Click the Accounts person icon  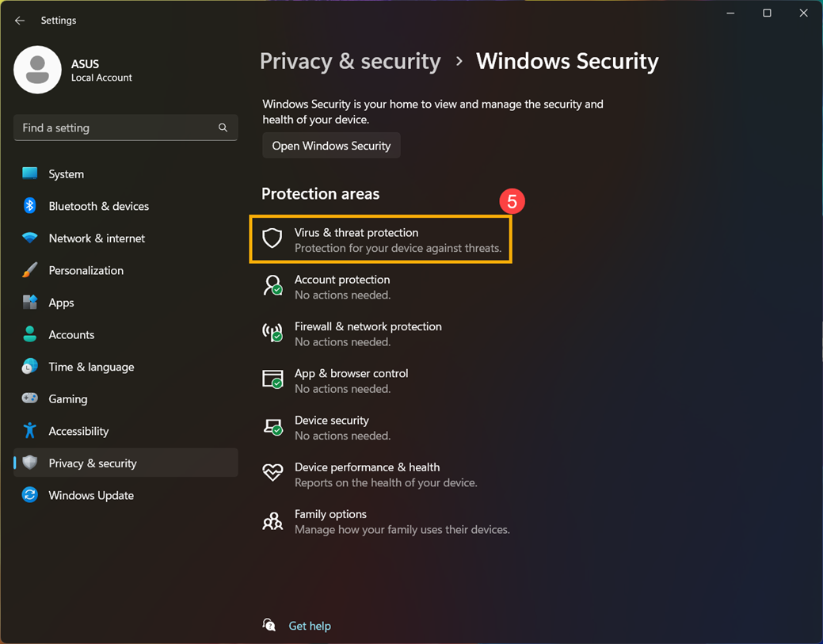pyautogui.click(x=30, y=334)
